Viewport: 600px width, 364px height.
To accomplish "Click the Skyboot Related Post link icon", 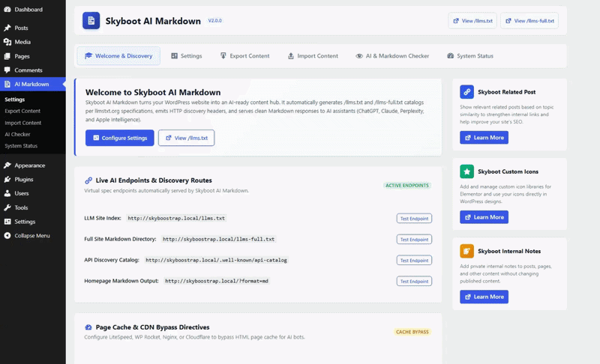I will (x=466, y=92).
